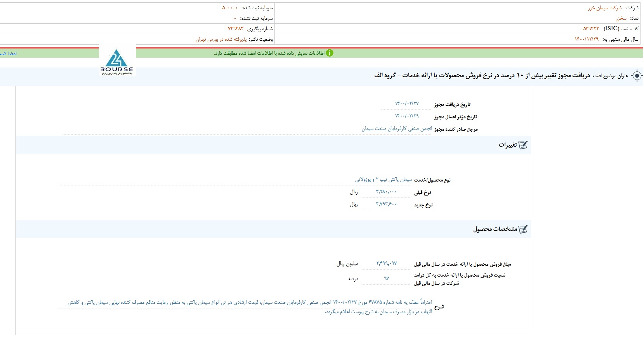Click label نرخ جدید
This screenshot has width=644, height=341.
coord(423,205)
